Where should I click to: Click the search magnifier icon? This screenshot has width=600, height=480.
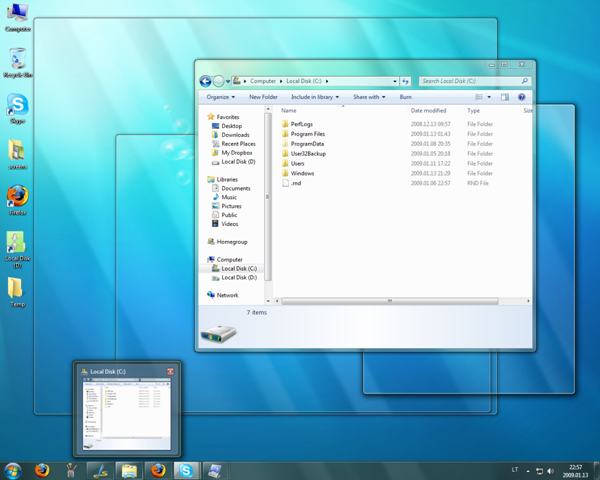525,81
